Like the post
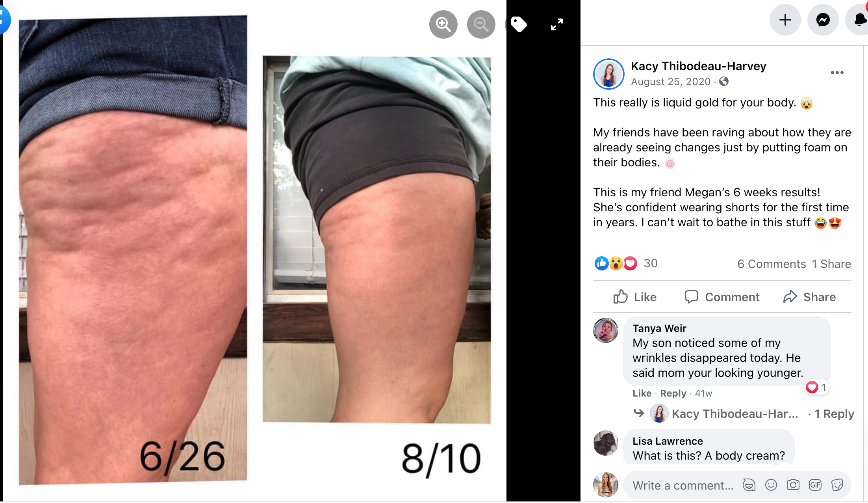 [x=635, y=297]
